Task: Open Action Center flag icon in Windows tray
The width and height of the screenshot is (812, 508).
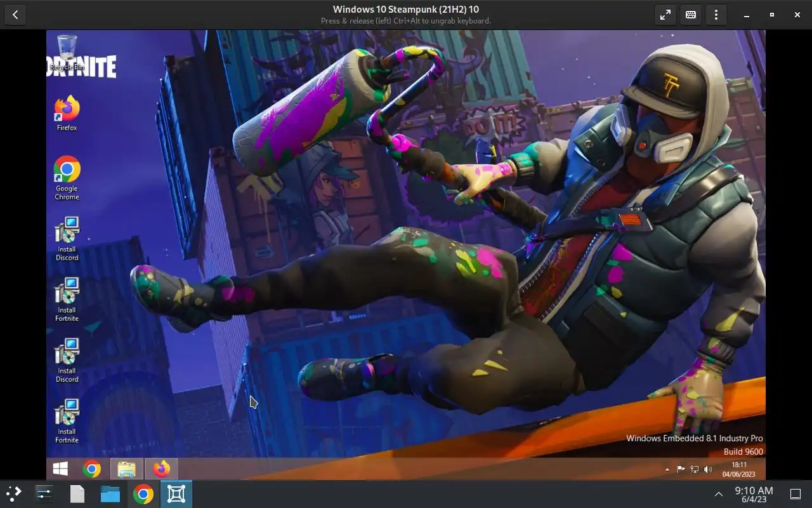Action: coord(680,469)
